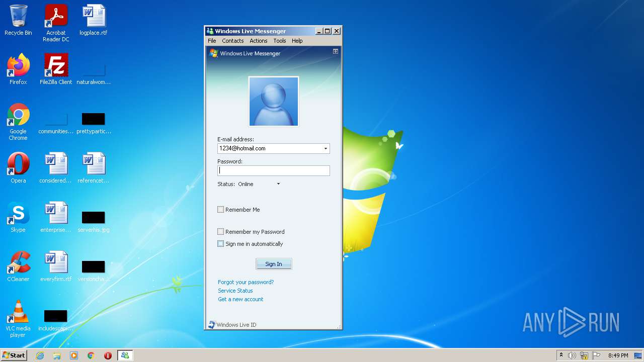Launch FileZilla Client shortcut

pyautogui.click(x=56, y=69)
